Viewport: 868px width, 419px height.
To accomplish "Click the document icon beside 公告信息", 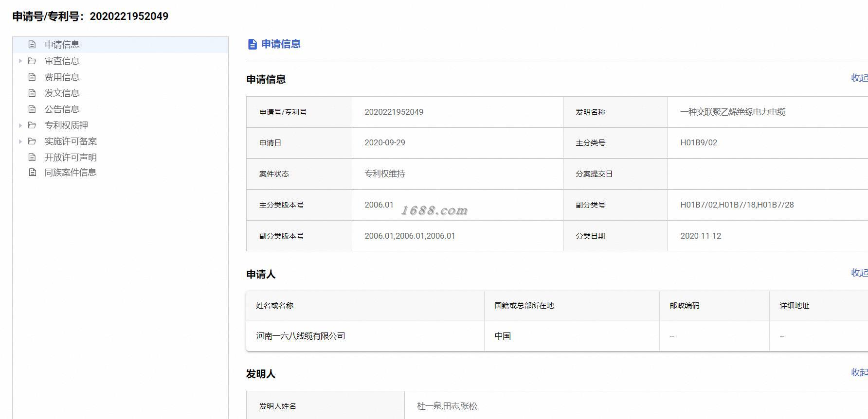I will pyautogui.click(x=32, y=109).
